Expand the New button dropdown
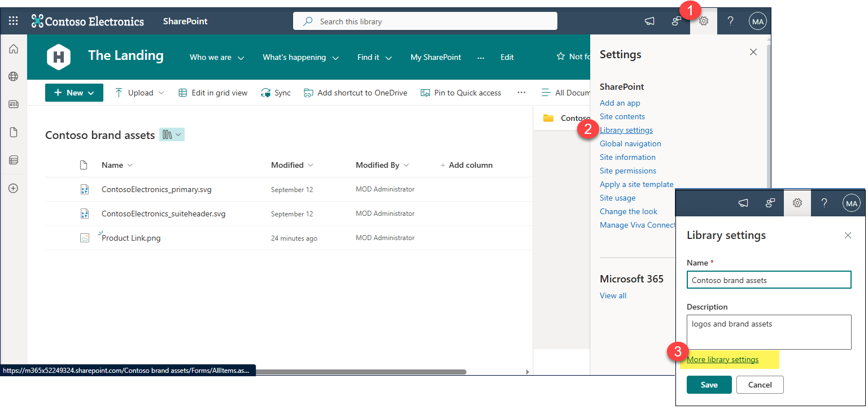The height and width of the screenshot is (409, 868). (74, 93)
